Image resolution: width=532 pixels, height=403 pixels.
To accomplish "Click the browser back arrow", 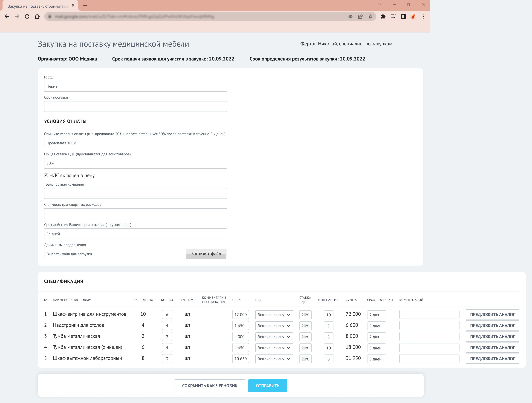I will pyautogui.click(x=7, y=16).
